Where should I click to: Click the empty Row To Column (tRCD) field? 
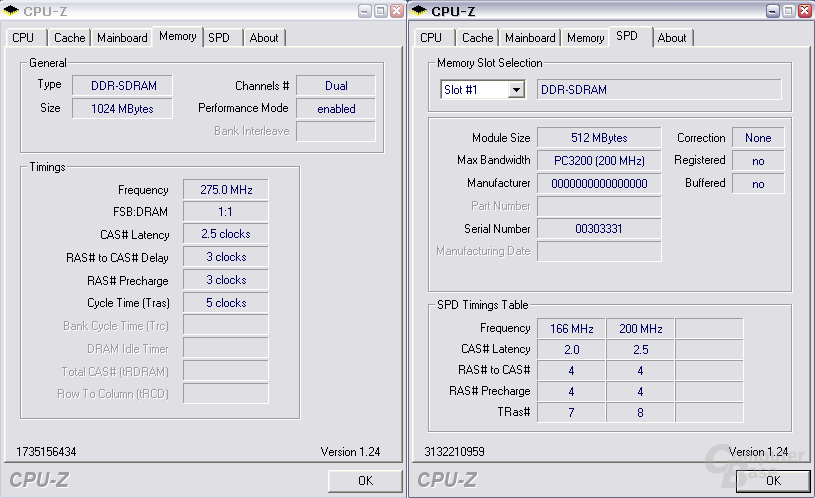[x=226, y=394]
